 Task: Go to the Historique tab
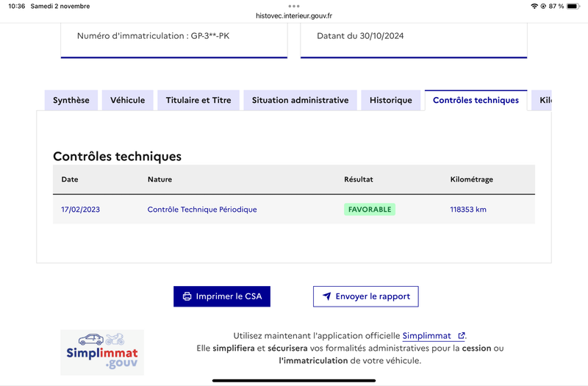[391, 100]
